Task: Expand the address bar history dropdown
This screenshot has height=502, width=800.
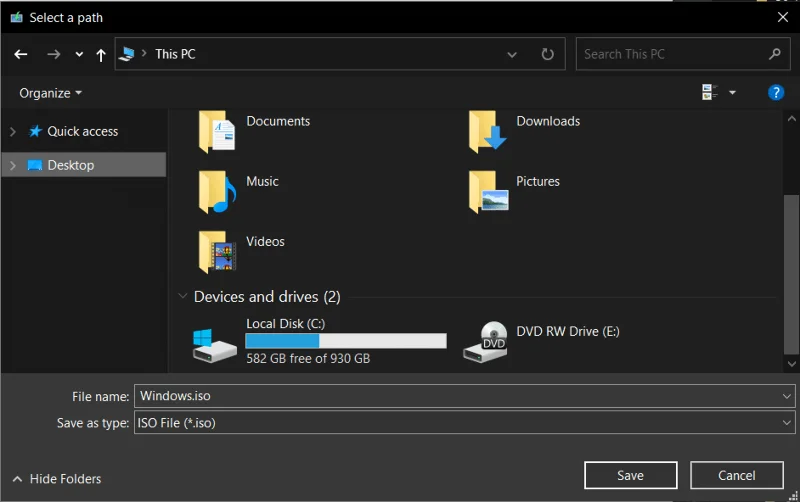Action: coord(512,54)
